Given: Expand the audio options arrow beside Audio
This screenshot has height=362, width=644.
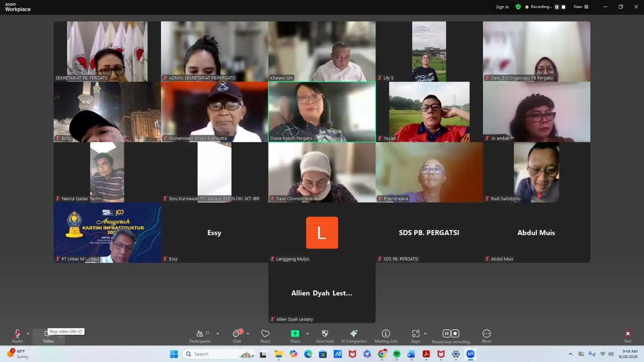Looking at the screenshot, I should [28, 333].
